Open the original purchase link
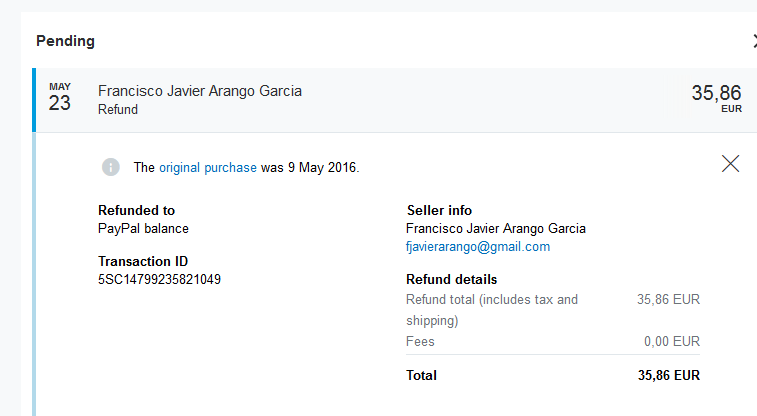757x416 pixels. click(208, 167)
